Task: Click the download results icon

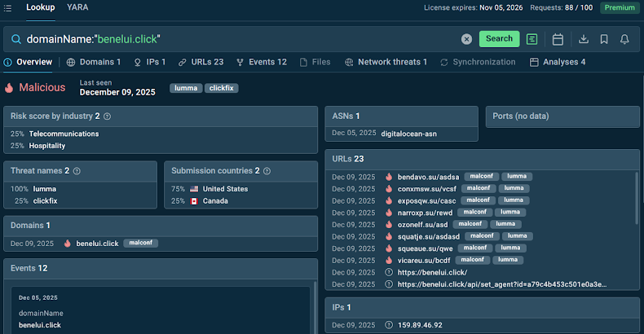Action: coord(583,39)
